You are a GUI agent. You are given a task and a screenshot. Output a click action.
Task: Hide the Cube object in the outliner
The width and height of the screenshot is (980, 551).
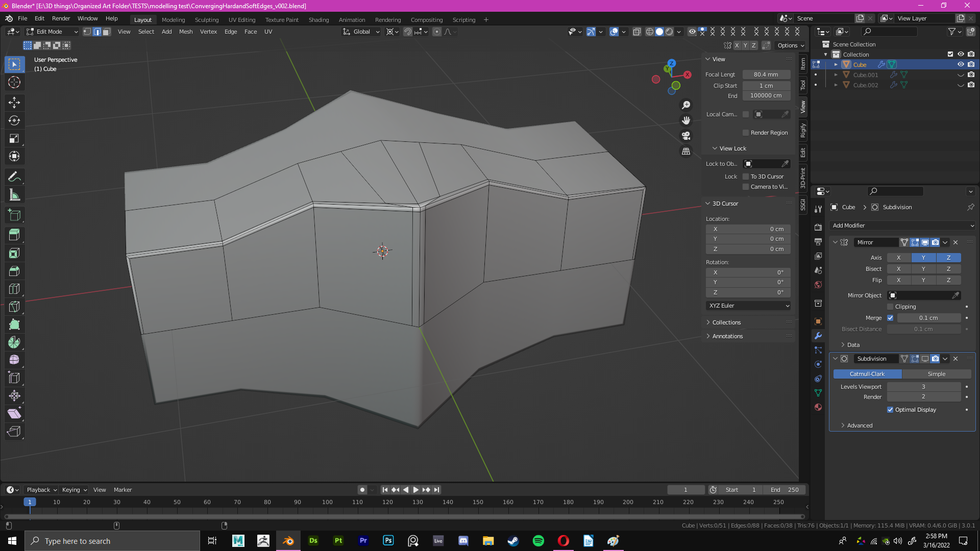pos(961,64)
